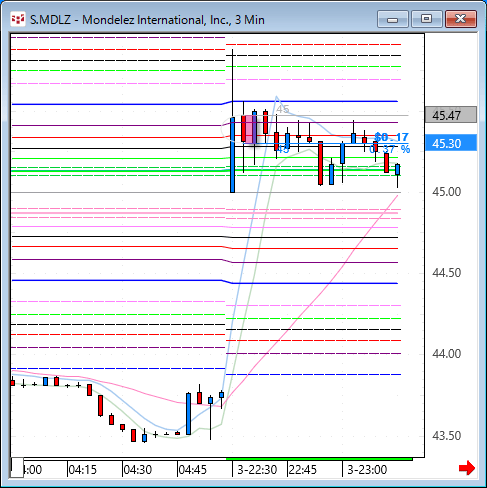Image resolution: width=487 pixels, height=488 pixels.
Task: Click the 22:45 time axis label
Action: click(x=303, y=470)
